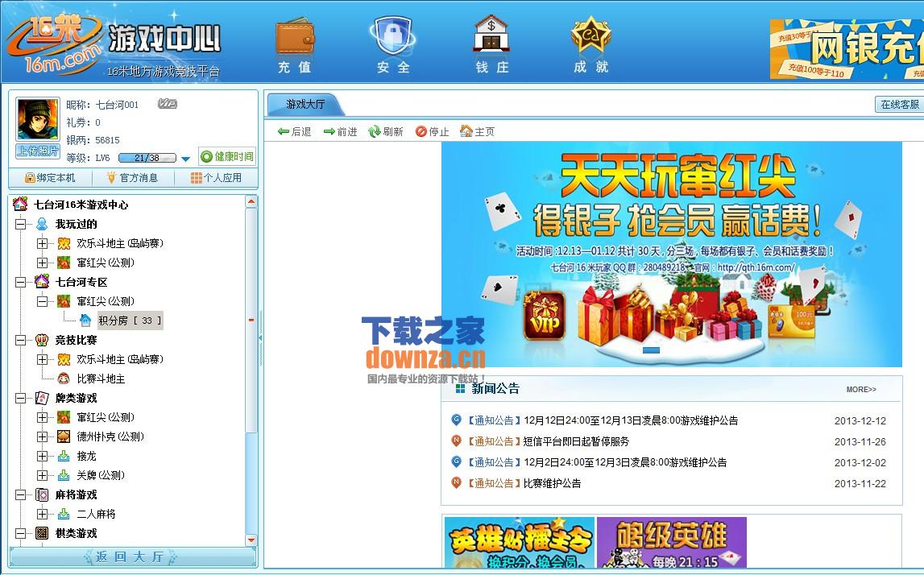Collapse the 七台河专区 node
This screenshot has width=924, height=575.
click(20, 282)
